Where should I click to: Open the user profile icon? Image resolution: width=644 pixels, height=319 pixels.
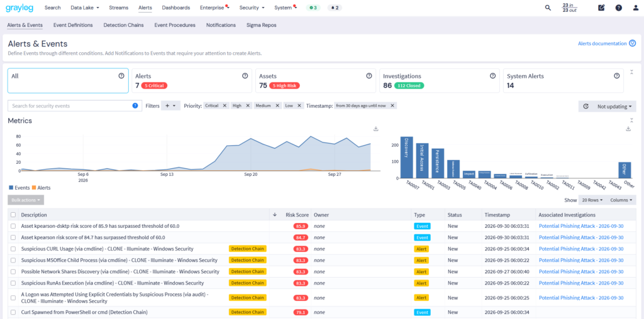pos(635,8)
